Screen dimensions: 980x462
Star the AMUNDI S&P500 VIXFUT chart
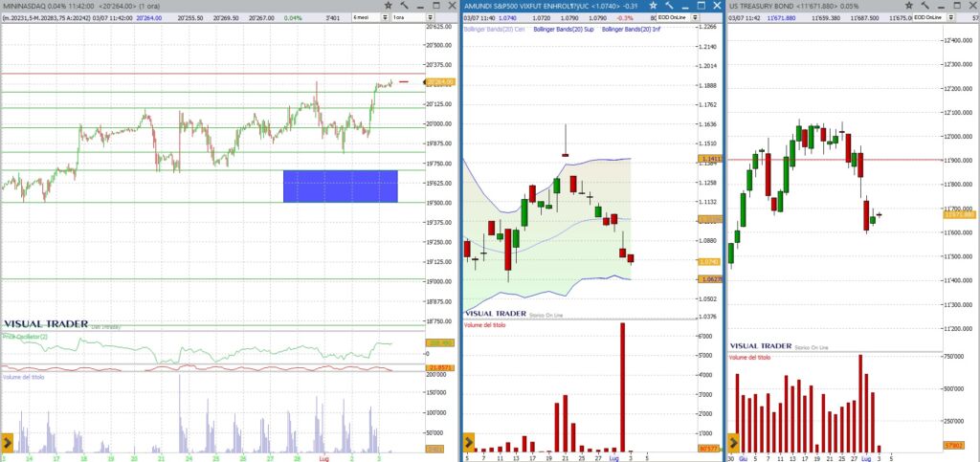coord(653,6)
